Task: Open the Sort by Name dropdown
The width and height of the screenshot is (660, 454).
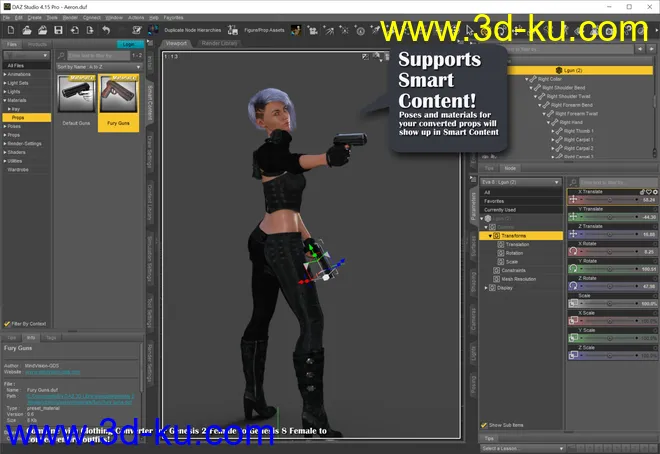Action: click(98, 65)
